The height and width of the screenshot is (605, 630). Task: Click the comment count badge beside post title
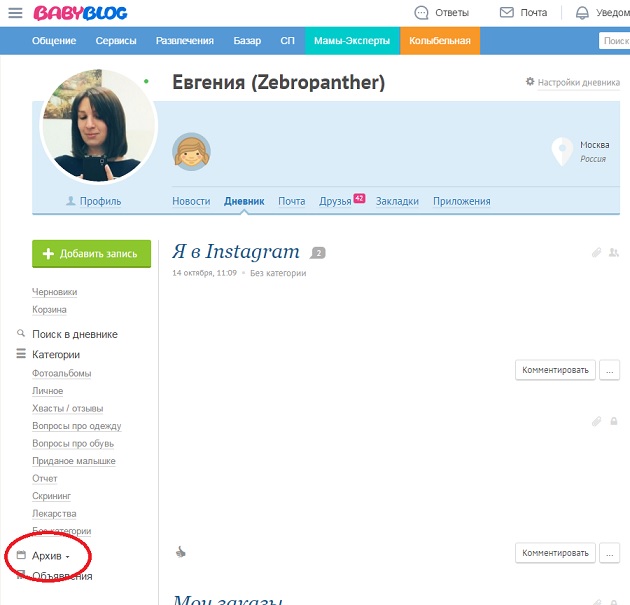318,253
